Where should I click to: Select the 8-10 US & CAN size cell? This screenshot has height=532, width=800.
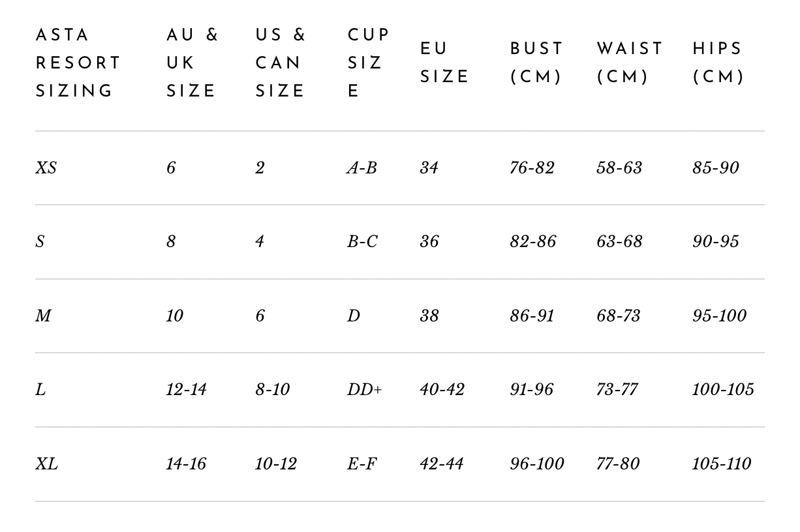tap(272, 390)
